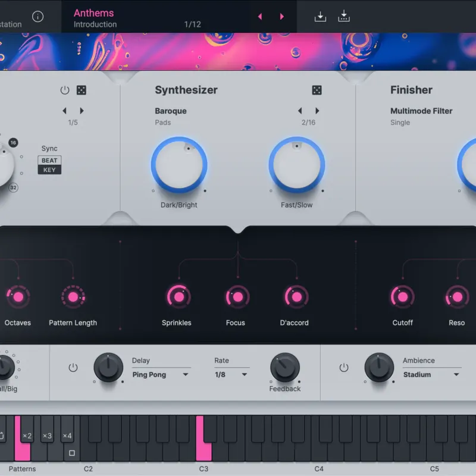Click the highlighted pink pattern key
The height and width of the screenshot is (476, 476).
click(22, 452)
